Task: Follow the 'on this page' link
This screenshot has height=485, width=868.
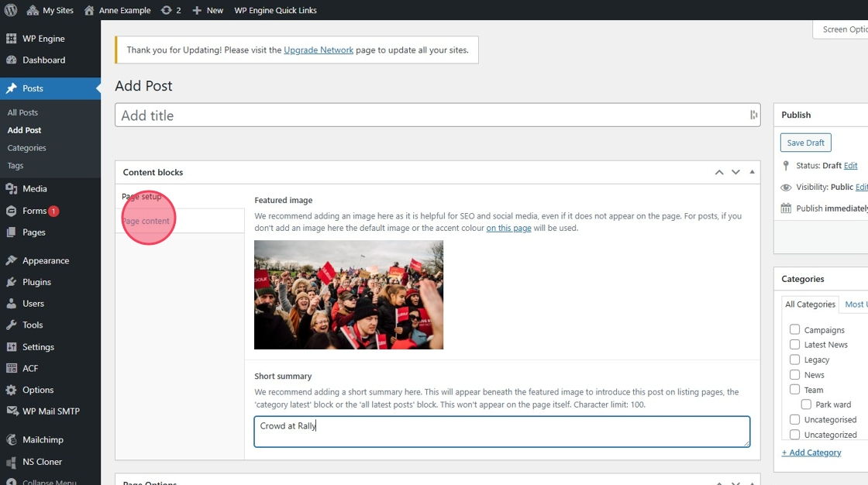Action: click(x=508, y=228)
